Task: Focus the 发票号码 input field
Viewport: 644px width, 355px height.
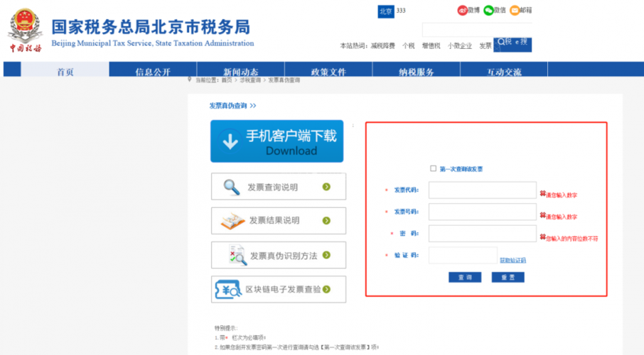Action: click(483, 212)
